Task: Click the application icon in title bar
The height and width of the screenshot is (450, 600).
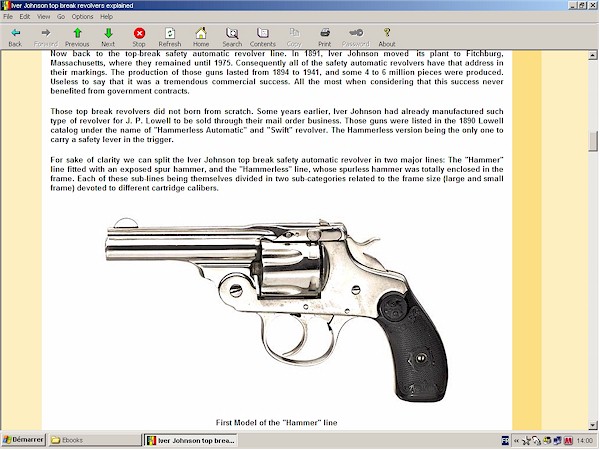Action: point(5,5)
